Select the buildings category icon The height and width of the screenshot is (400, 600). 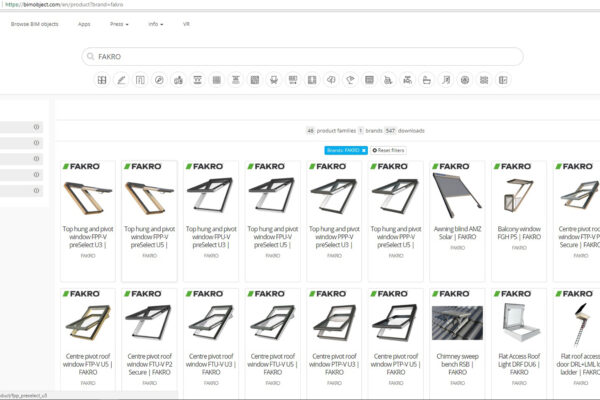pos(178,80)
